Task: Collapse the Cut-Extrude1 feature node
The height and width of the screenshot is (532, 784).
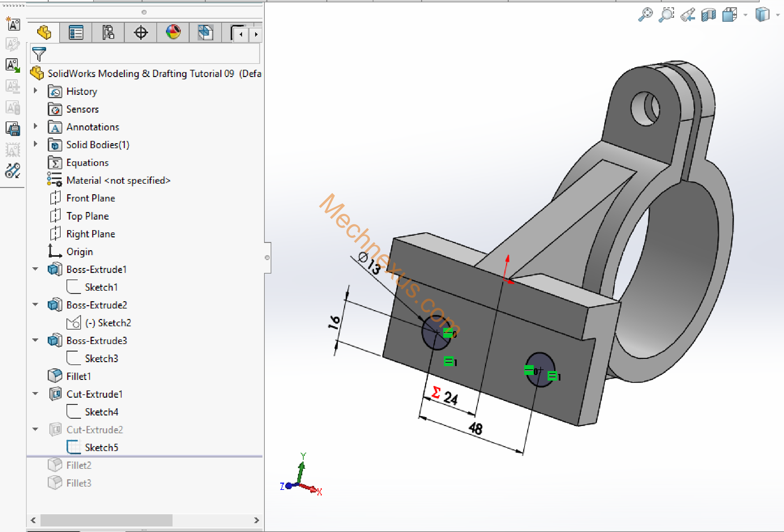Action: 36,394
